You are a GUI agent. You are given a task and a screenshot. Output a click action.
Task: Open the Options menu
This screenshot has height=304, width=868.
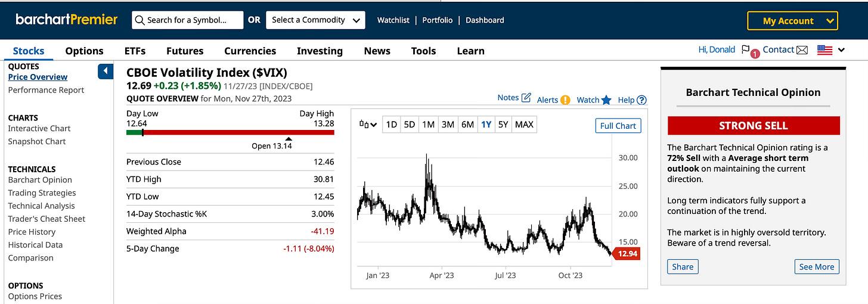[85, 51]
